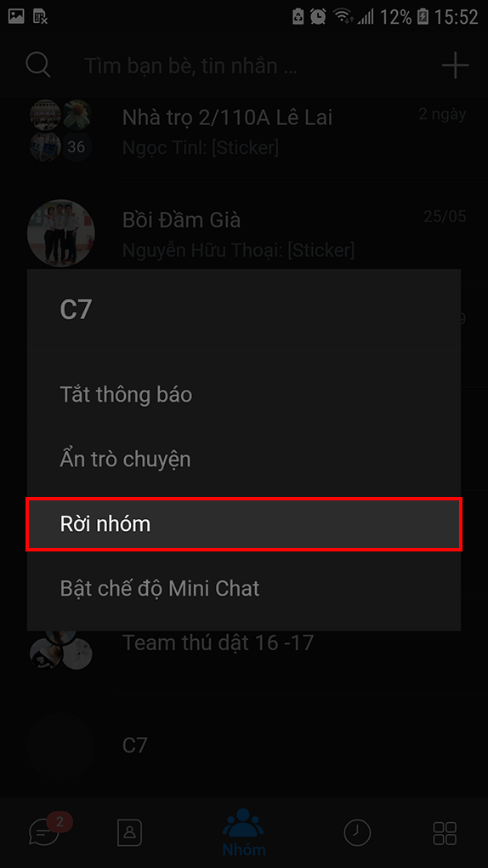Tap the Bồi Đầm Già group avatar
The width and height of the screenshot is (488, 868).
tap(61, 233)
